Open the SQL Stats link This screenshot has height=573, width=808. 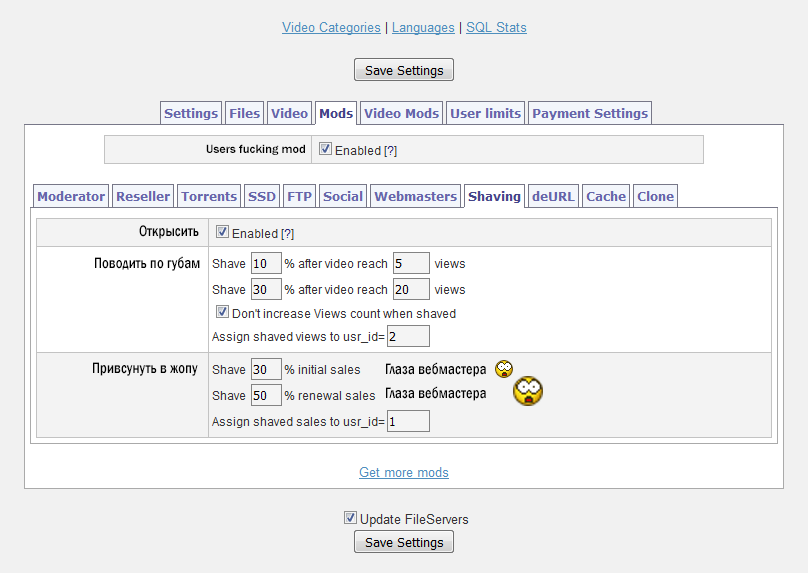[x=496, y=27]
